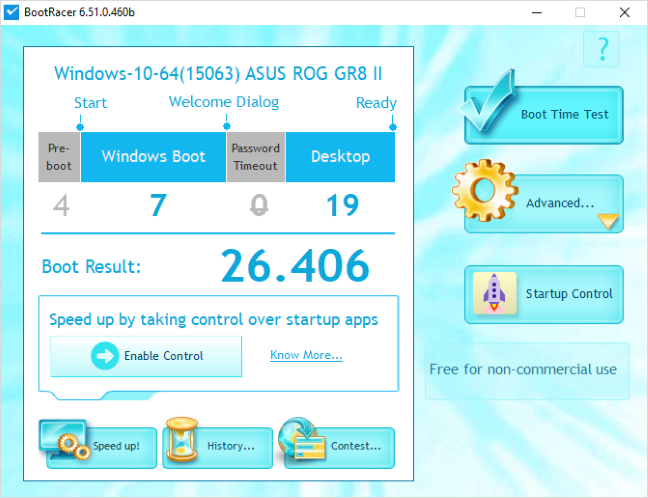648x498 pixels.
Task: Click the 26.406 boot result value
Action: [295, 266]
